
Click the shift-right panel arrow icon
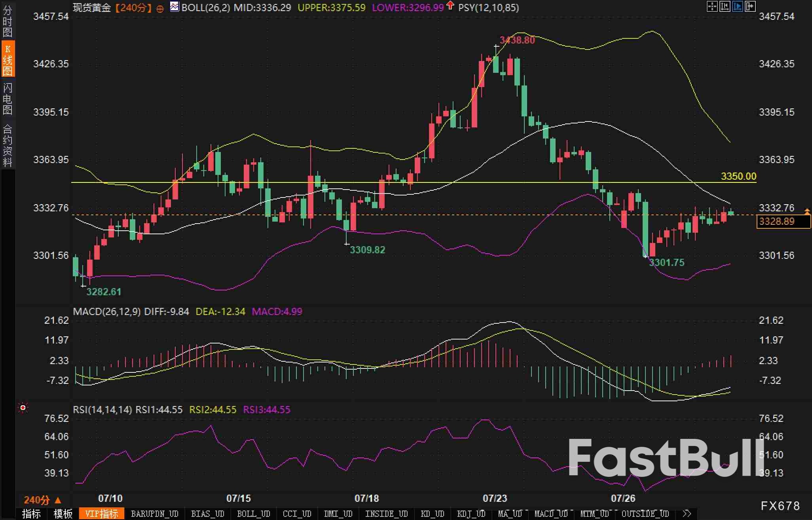[750, 6]
